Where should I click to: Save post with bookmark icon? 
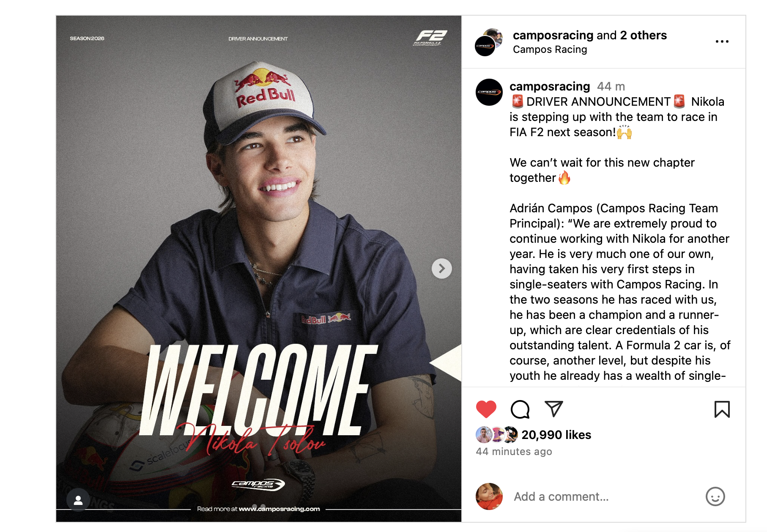coord(722,409)
